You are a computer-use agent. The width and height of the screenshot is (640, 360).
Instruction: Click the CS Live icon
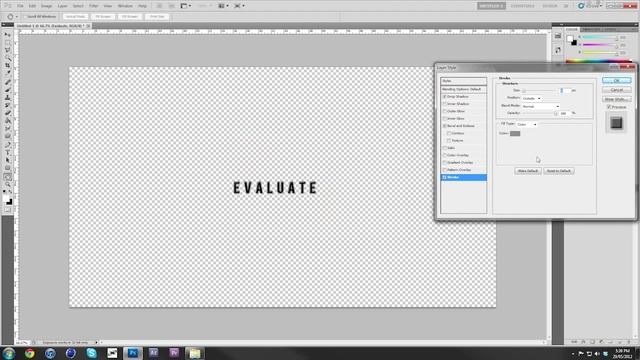click(581, 6)
